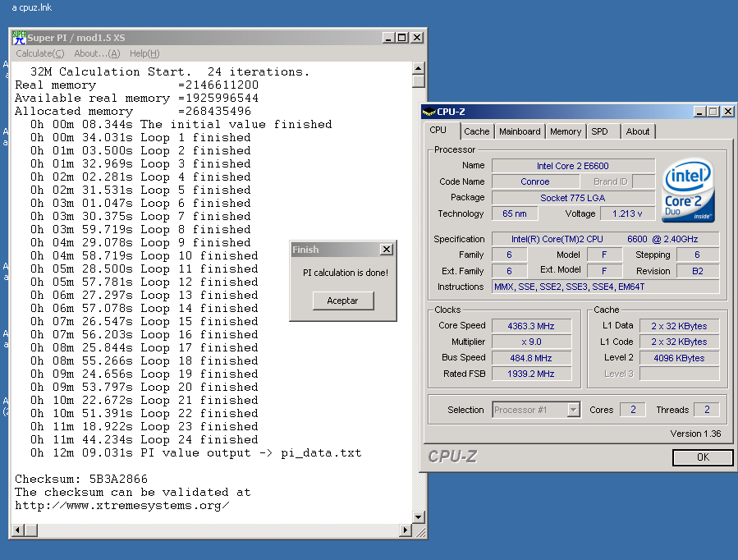738x560 pixels.
Task: Click Aceptar in the Finish dialog
Action: (x=343, y=301)
